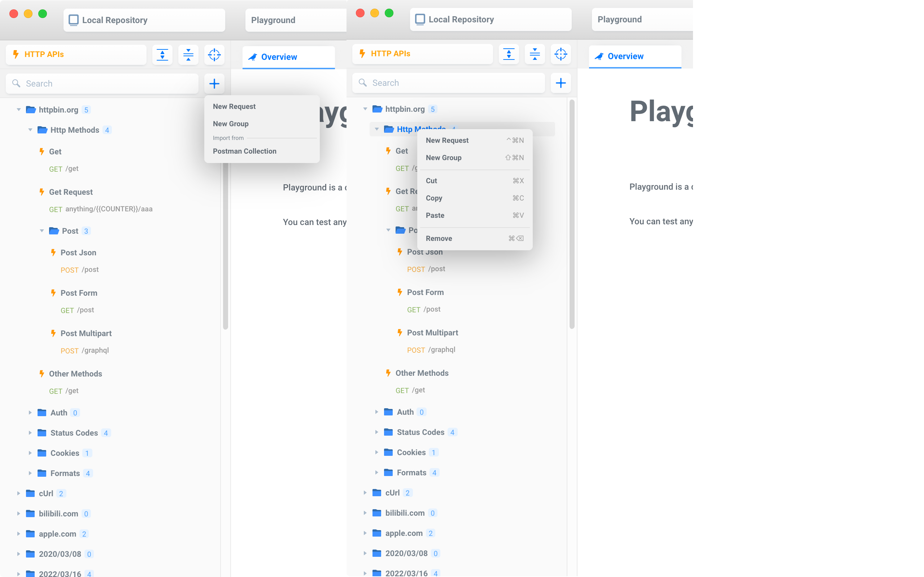Click locate target icon in left window toolbar
The image size is (924, 577).
tap(214, 54)
